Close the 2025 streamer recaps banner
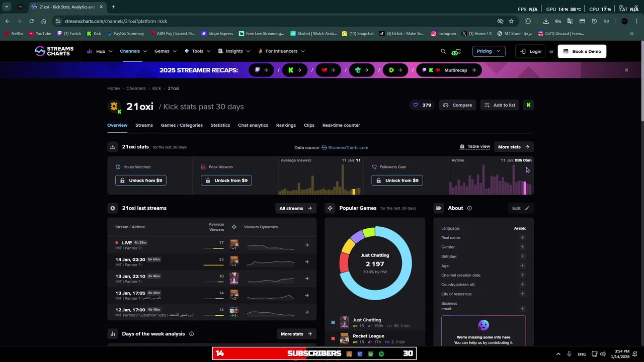Viewport: 644px width, 362px height. 626,70
